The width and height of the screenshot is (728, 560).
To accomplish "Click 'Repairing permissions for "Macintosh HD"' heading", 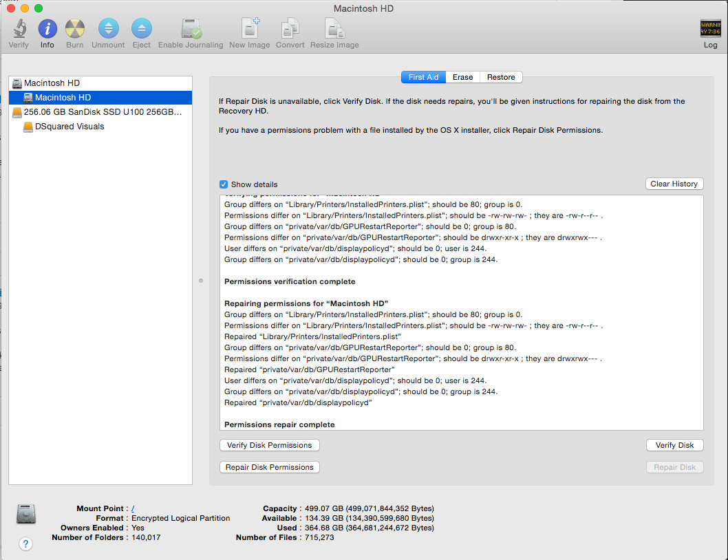I will (x=306, y=303).
